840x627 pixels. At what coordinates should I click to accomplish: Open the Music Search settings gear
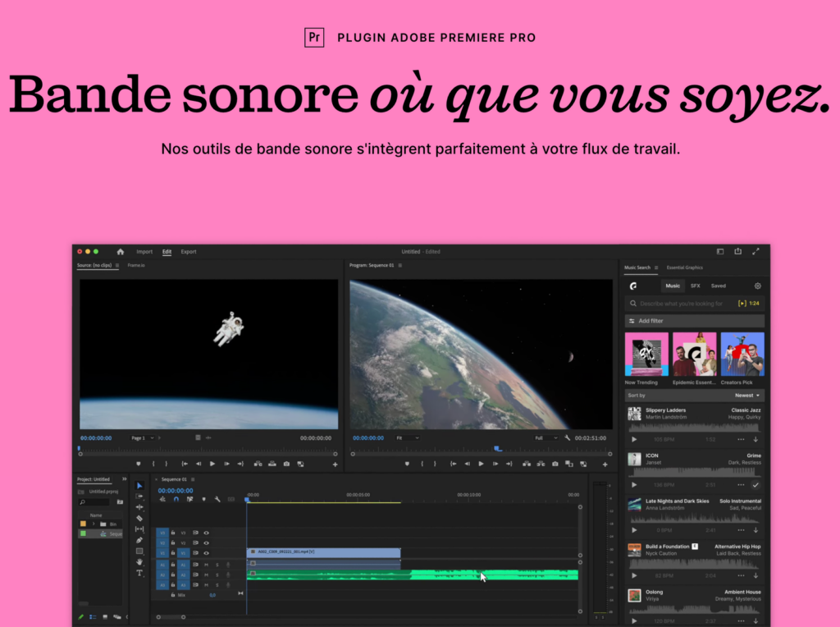tap(757, 286)
